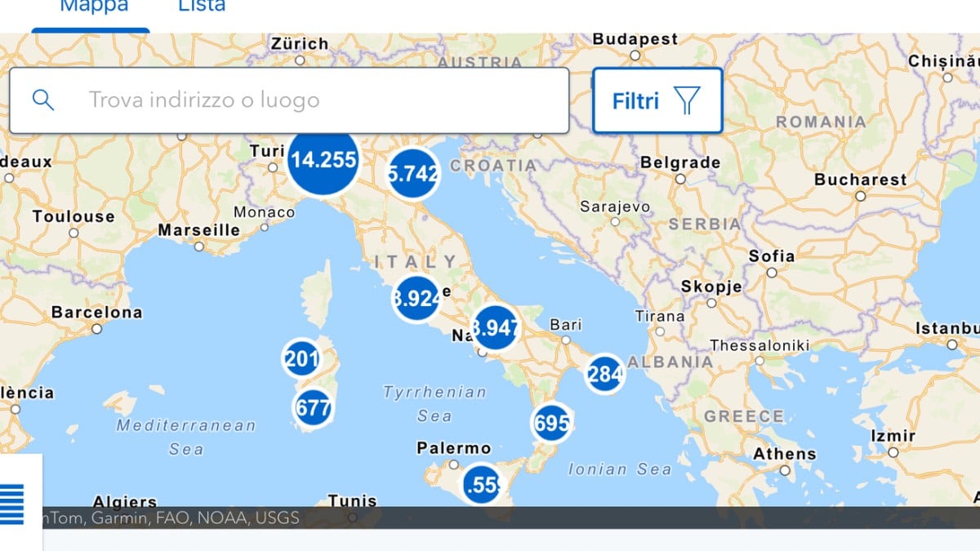Open the Filtri filter button

point(657,100)
